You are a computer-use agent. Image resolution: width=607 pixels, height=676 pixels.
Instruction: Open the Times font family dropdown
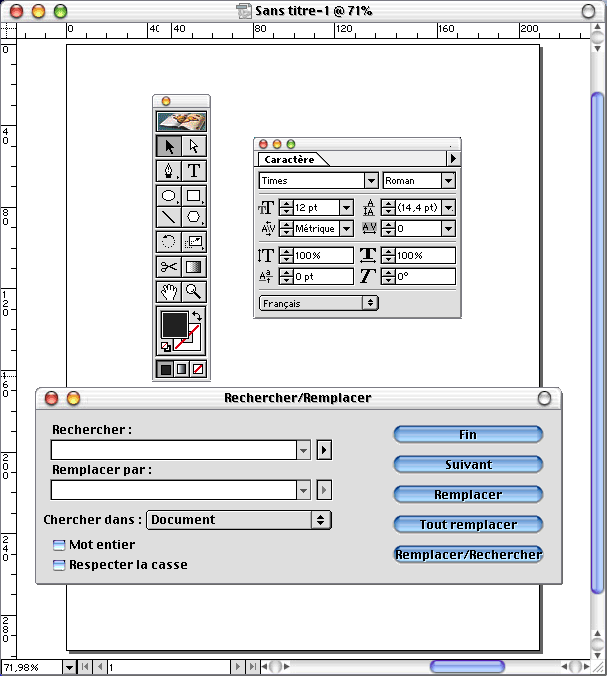[371, 181]
